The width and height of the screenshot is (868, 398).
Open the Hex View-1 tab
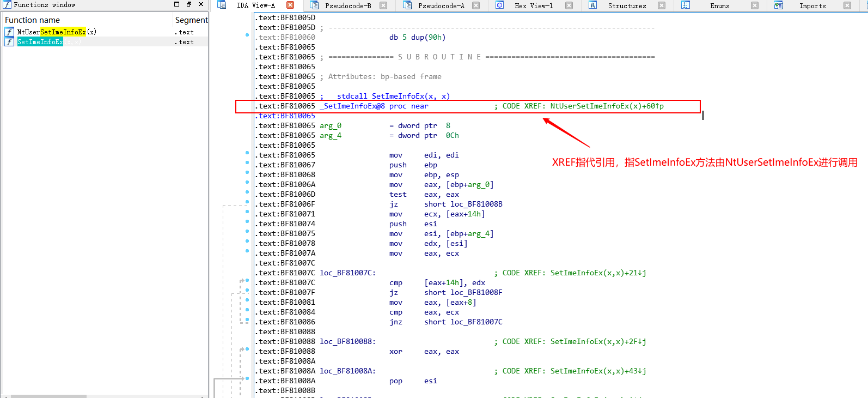[x=533, y=6]
